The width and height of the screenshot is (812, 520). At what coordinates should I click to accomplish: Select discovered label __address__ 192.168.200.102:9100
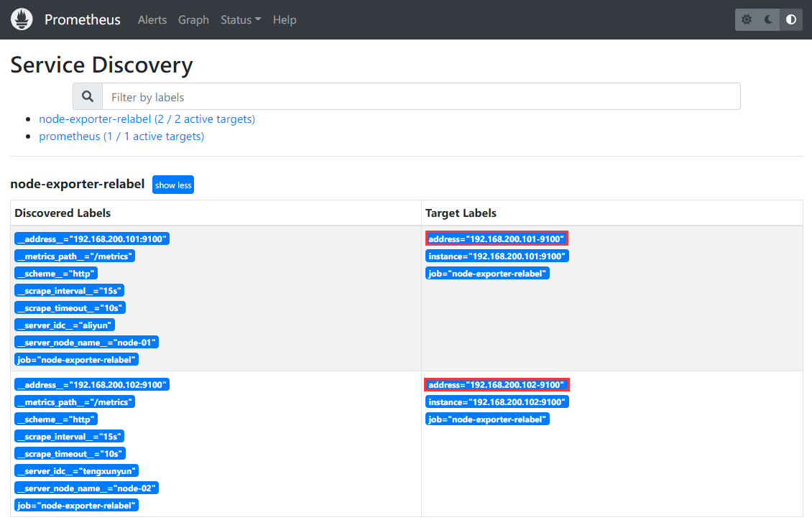(x=92, y=385)
